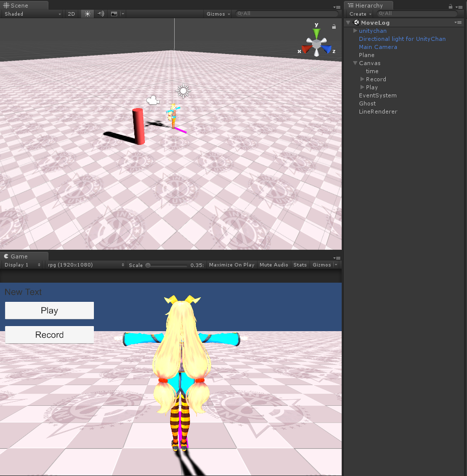
Task: Toggle scene lighting sun icon
Action: (x=87, y=14)
